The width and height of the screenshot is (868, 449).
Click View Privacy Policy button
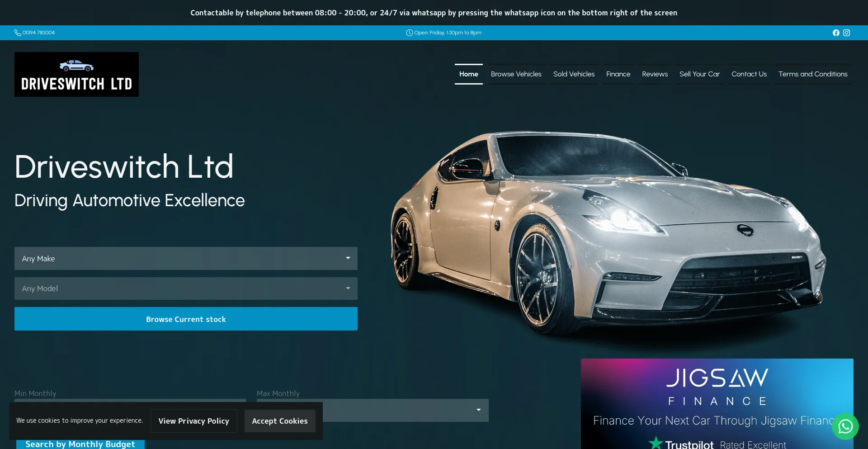(x=193, y=421)
